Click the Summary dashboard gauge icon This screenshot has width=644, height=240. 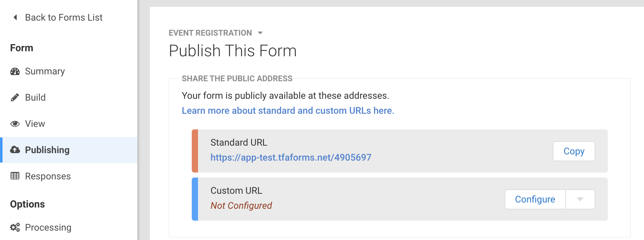[15, 71]
